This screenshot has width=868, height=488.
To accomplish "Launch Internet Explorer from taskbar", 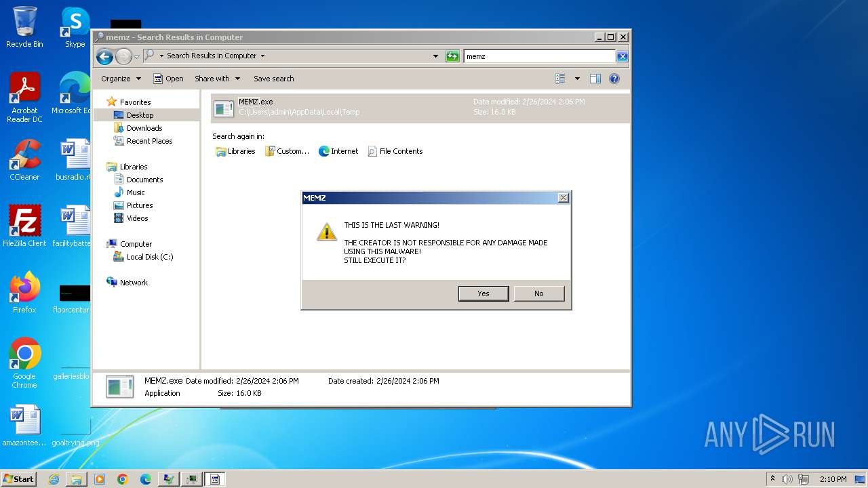I will [x=54, y=479].
